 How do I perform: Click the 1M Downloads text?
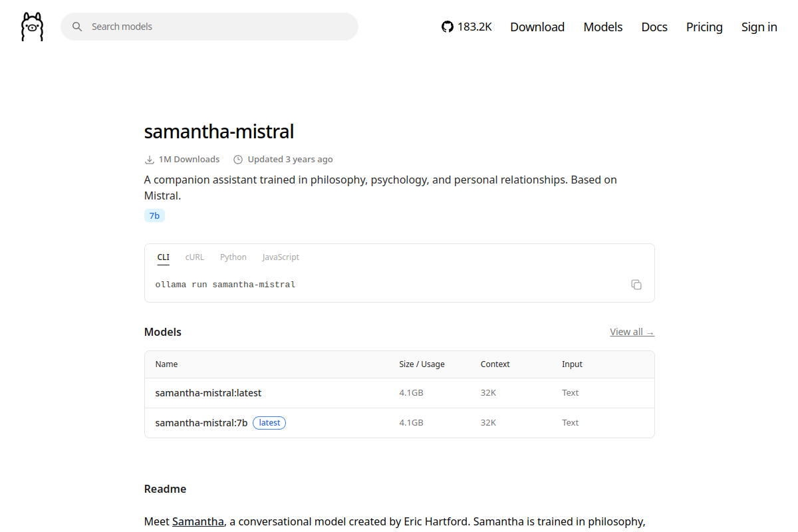[189, 160]
